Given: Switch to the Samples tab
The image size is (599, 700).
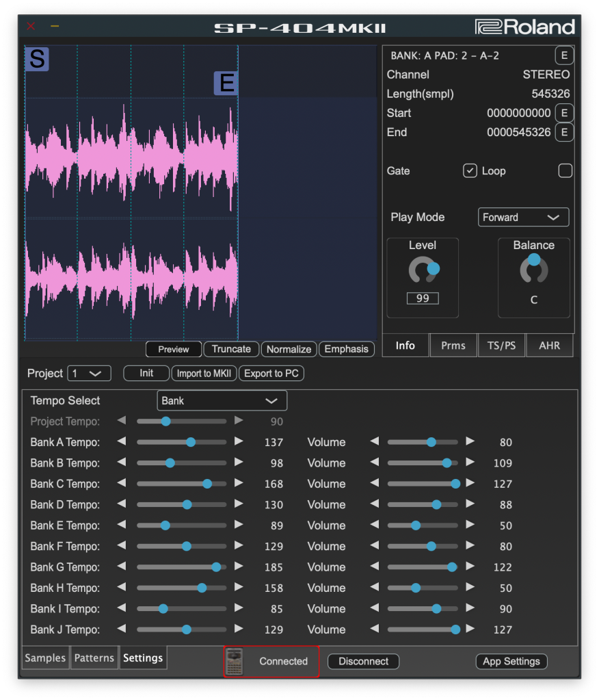Looking at the screenshot, I should tap(45, 658).
